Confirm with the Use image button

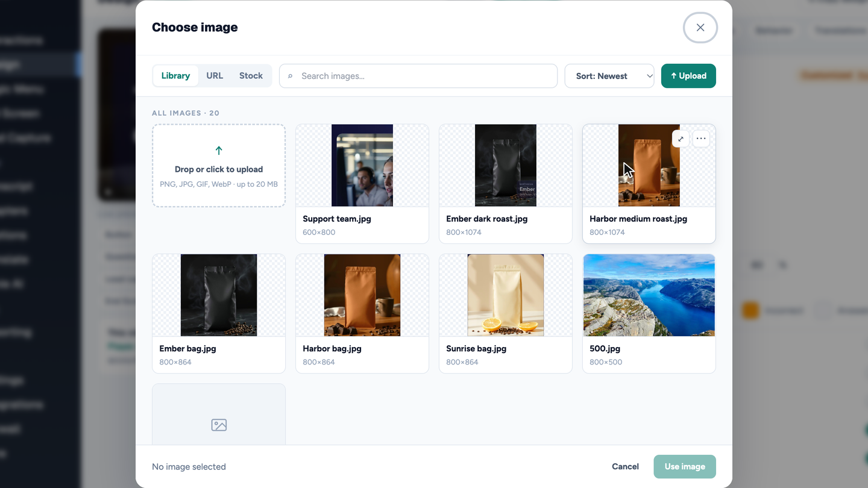pos(685,466)
